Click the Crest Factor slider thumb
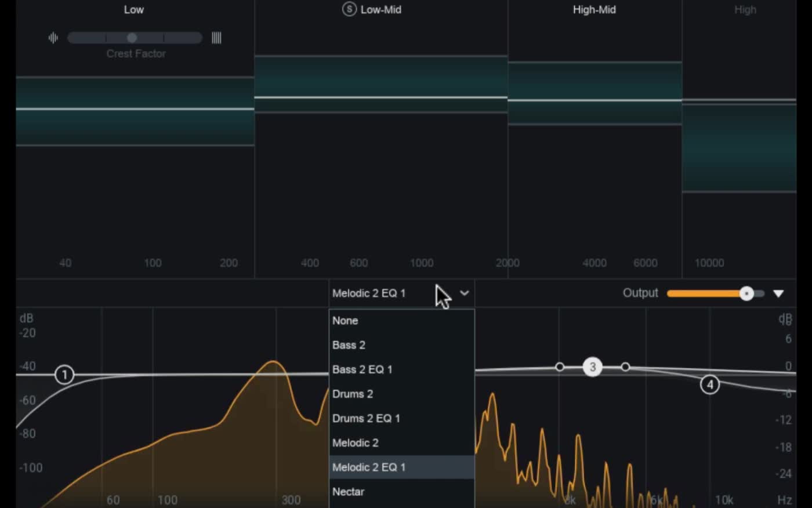Screen dimensions: 812x508 [x=132, y=38]
